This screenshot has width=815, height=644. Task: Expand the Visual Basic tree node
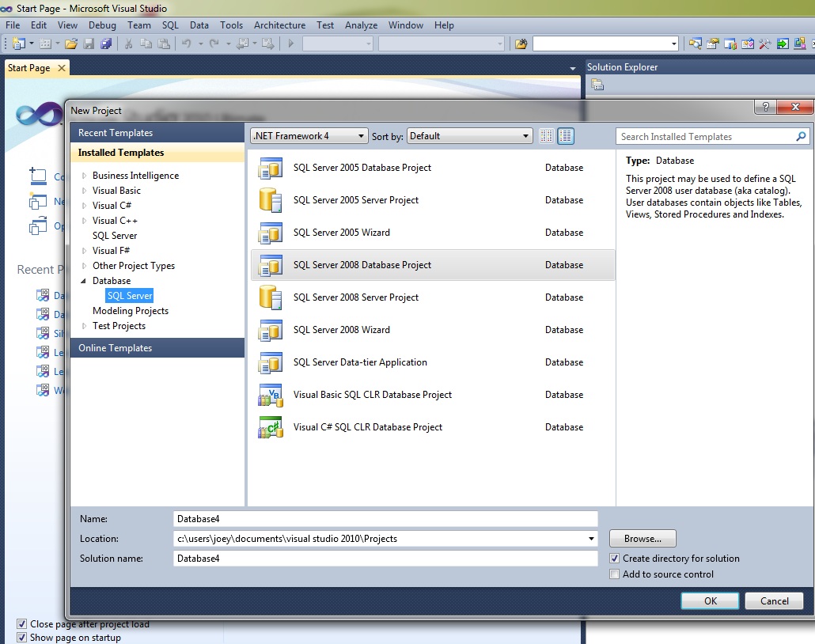[x=84, y=191]
